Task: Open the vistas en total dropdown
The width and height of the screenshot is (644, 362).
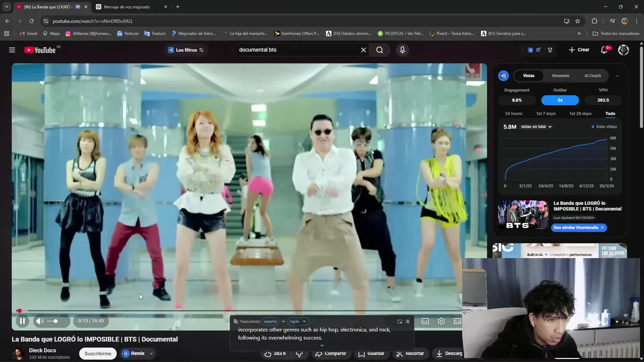Action: [x=536, y=127]
